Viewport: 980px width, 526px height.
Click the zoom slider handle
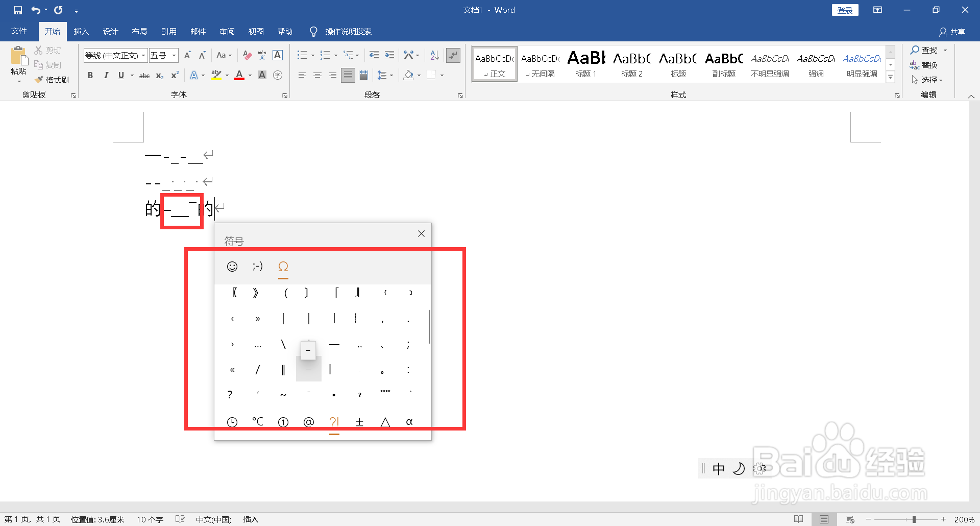(x=914, y=519)
